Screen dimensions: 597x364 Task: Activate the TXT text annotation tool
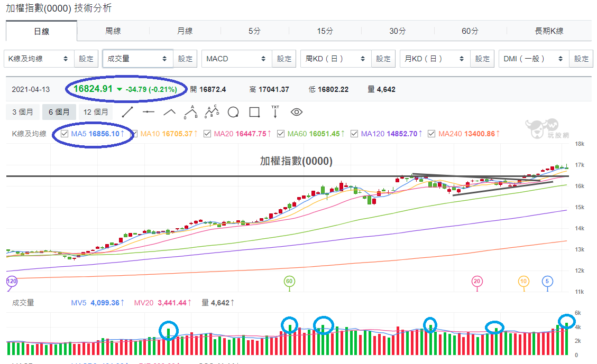[x=275, y=112]
